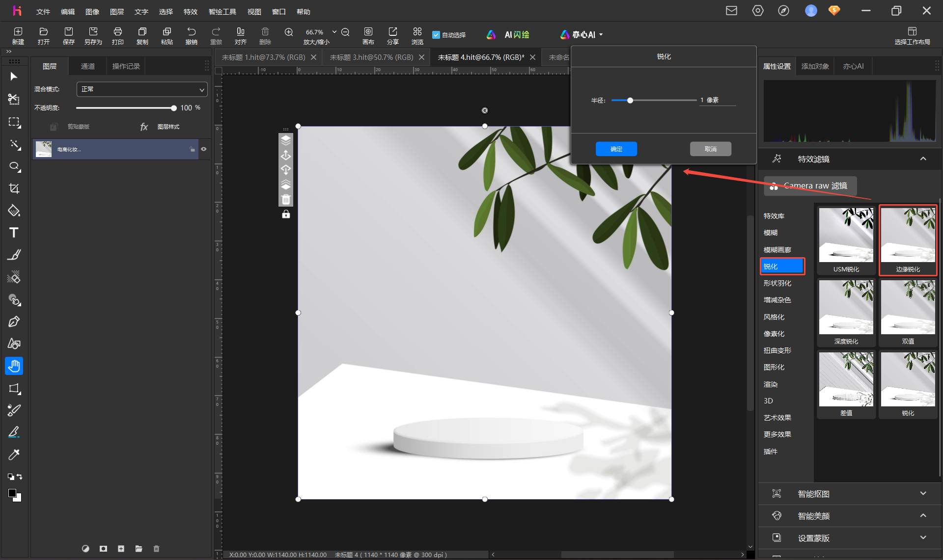Click the new folder group icon
This screenshot has width=943, height=560.
139,549
